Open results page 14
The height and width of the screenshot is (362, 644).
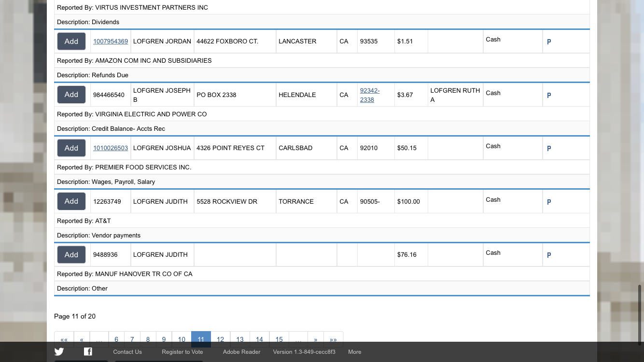coord(260,340)
